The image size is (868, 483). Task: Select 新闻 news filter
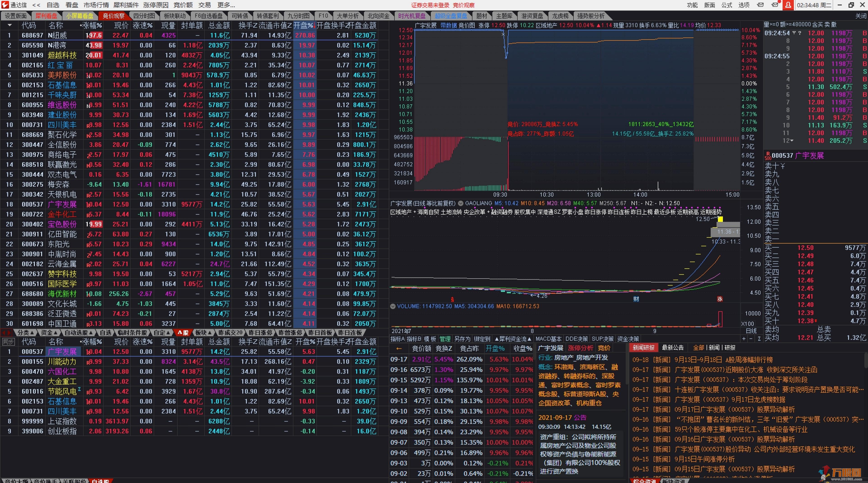tap(714, 348)
